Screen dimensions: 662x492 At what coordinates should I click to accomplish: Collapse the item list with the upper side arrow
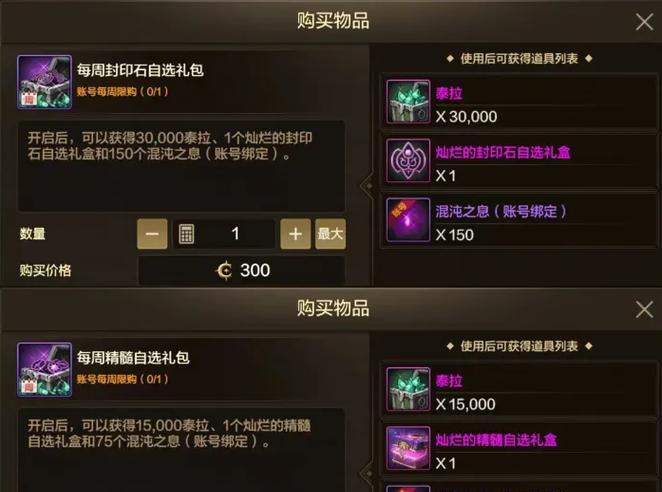tap(367, 185)
